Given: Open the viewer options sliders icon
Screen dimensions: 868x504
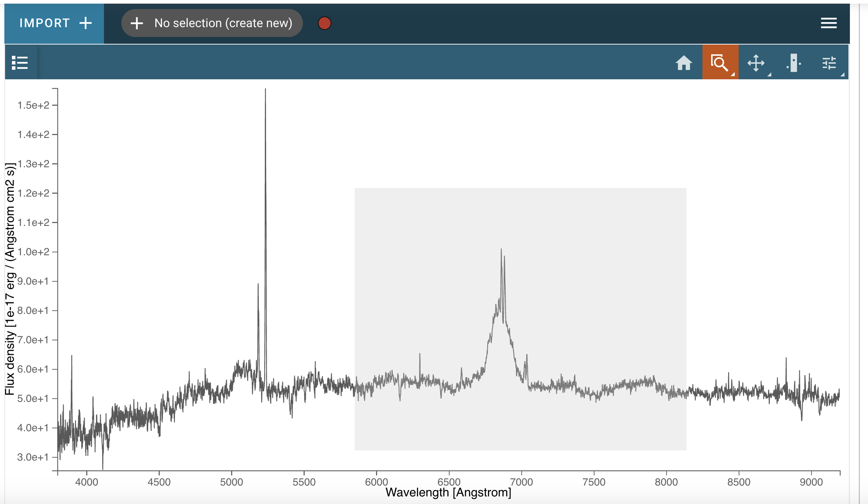Looking at the screenshot, I should (x=829, y=63).
